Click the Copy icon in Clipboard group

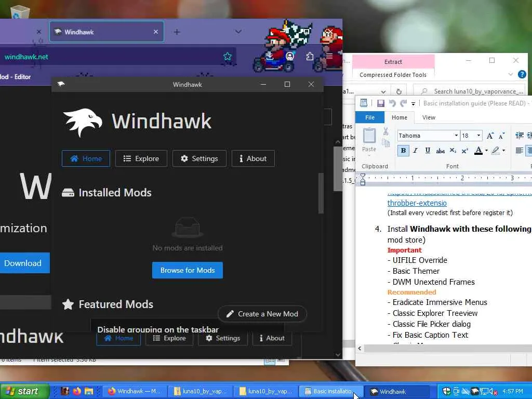click(x=386, y=143)
